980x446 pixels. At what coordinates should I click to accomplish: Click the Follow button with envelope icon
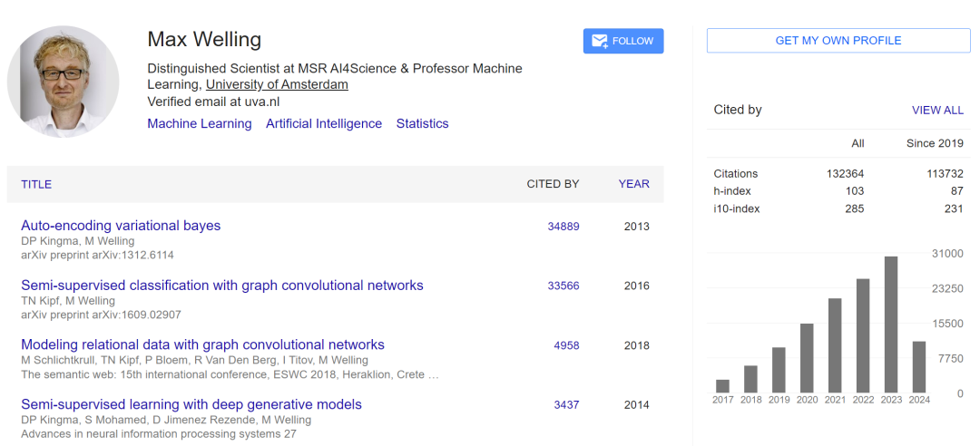pyautogui.click(x=623, y=41)
